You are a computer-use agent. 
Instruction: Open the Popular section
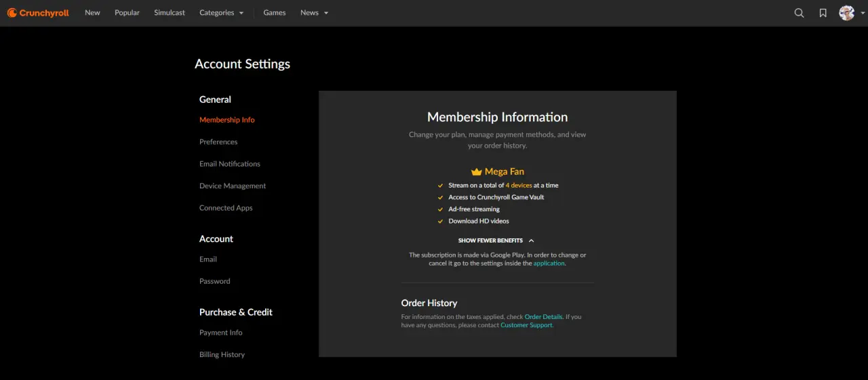127,13
